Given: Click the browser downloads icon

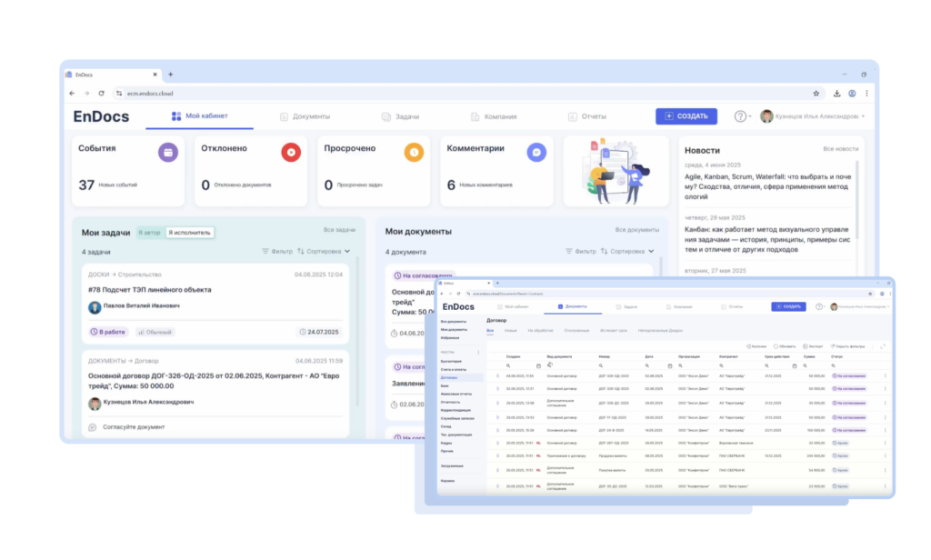Looking at the screenshot, I should [836, 93].
